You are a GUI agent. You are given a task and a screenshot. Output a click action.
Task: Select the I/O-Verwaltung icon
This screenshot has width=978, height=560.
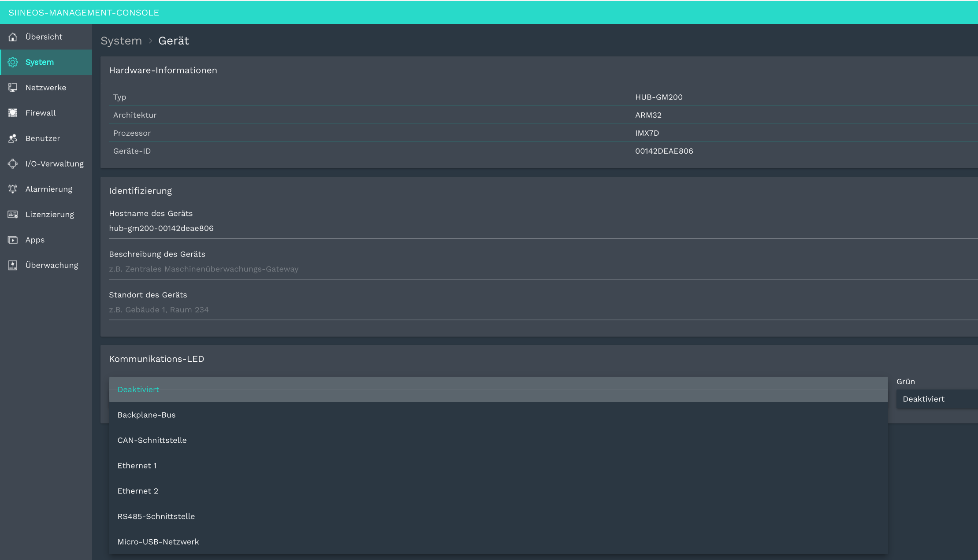tap(13, 163)
